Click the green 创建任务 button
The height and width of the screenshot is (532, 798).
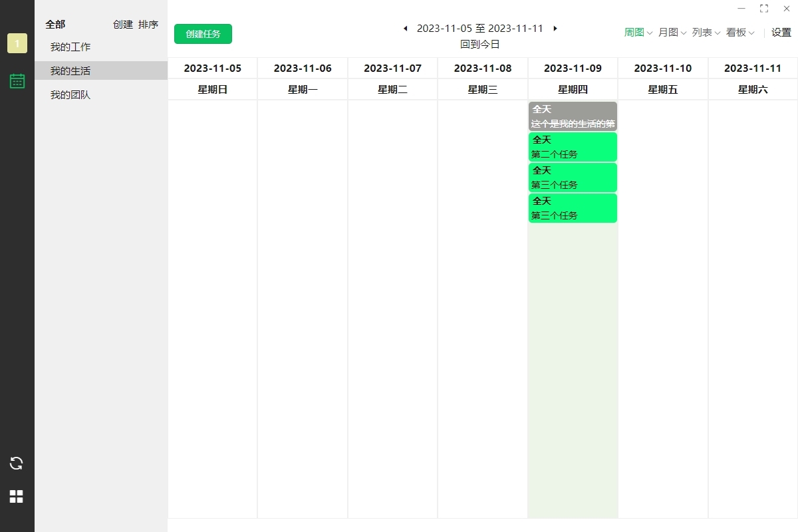[203, 34]
